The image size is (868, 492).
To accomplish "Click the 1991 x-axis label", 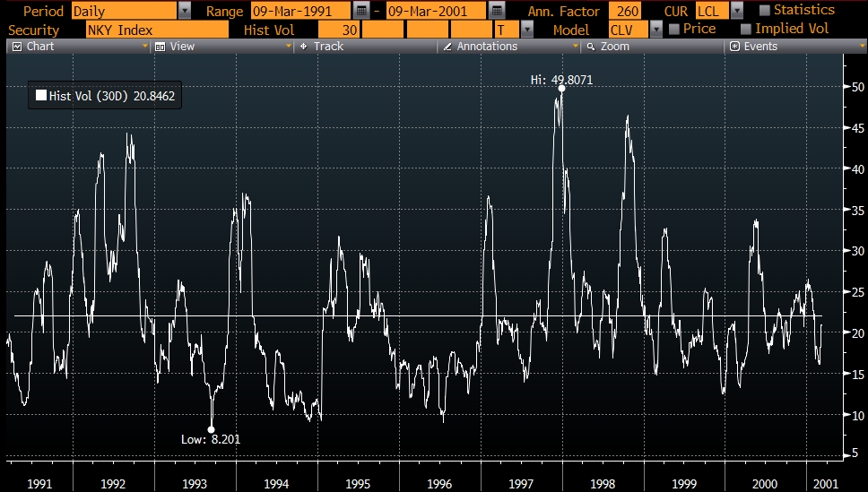I will tap(39, 484).
